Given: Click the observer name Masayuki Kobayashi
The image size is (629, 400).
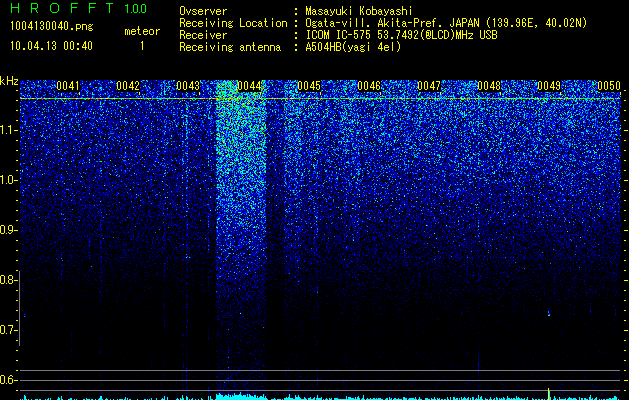Looking at the screenshot, I should (358, 11).
